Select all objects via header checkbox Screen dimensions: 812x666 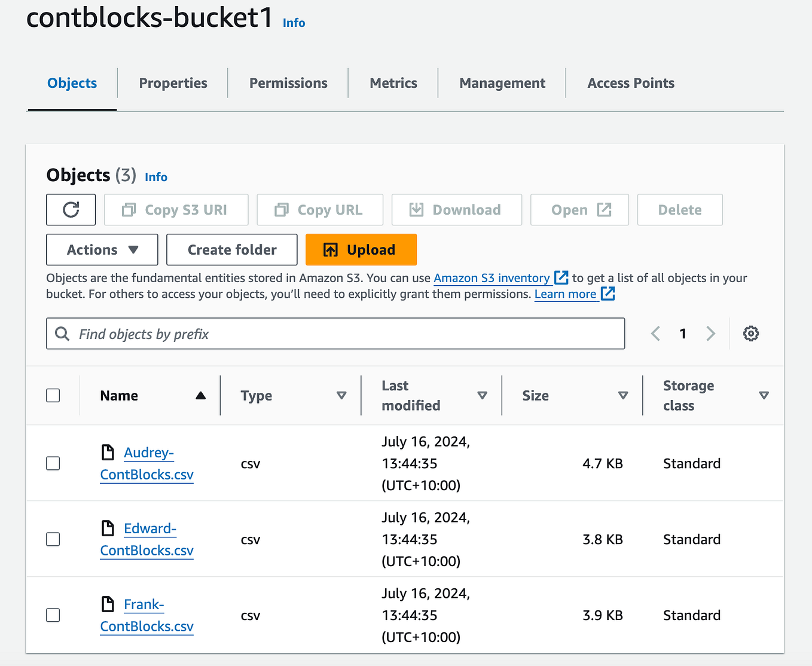pyautogui.click(x=53, y=395)
